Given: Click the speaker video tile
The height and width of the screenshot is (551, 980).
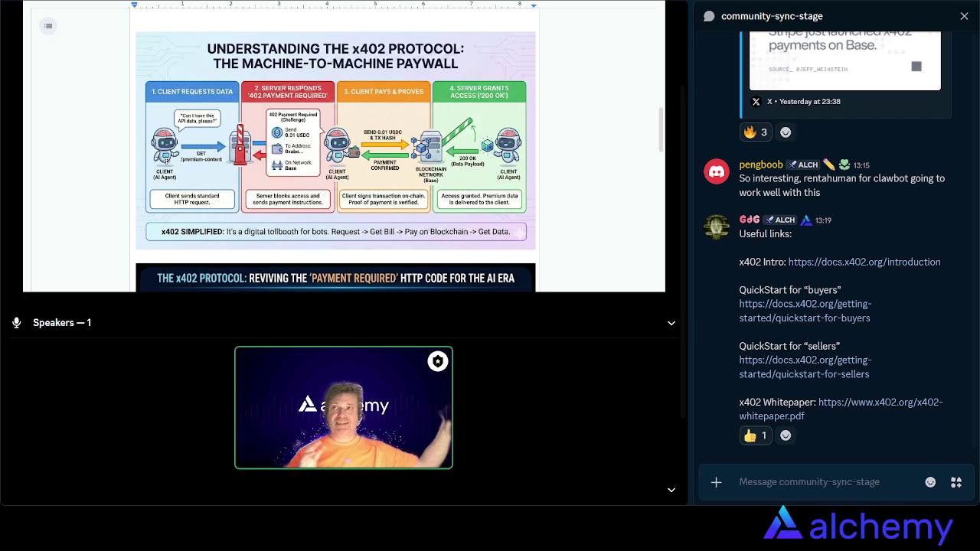Looking at the screenshot, I should point(344,408).
